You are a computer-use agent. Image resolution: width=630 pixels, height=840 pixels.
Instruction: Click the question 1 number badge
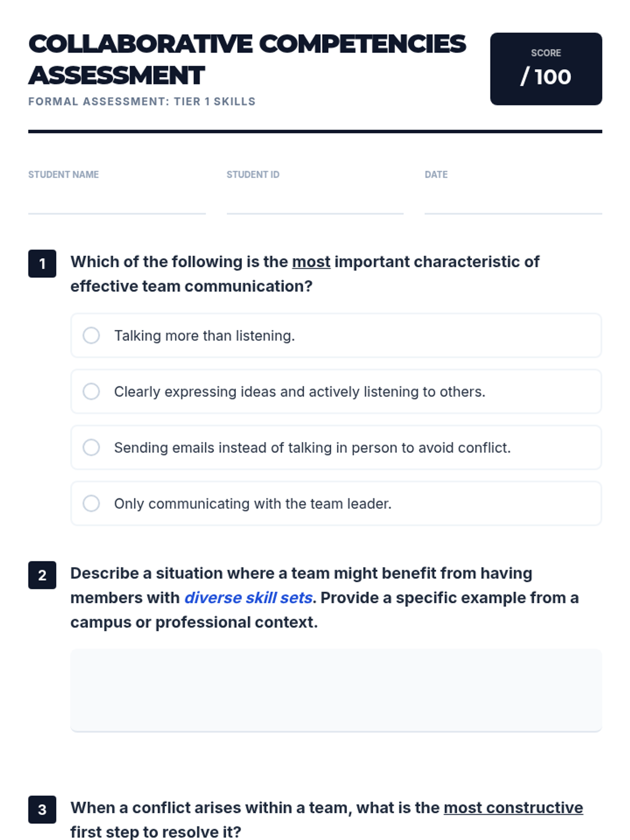coord(42,264)
